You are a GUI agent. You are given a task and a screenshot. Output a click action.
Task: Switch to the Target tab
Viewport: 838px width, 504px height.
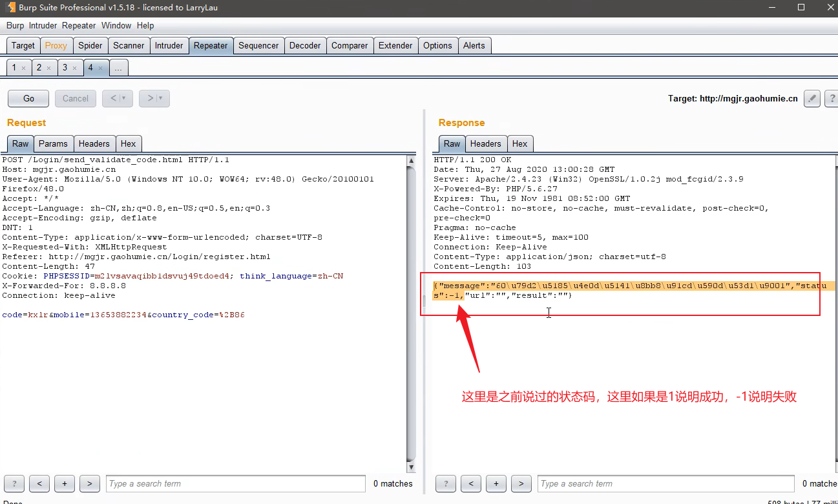pyautogui.click(x=23, y=45)
